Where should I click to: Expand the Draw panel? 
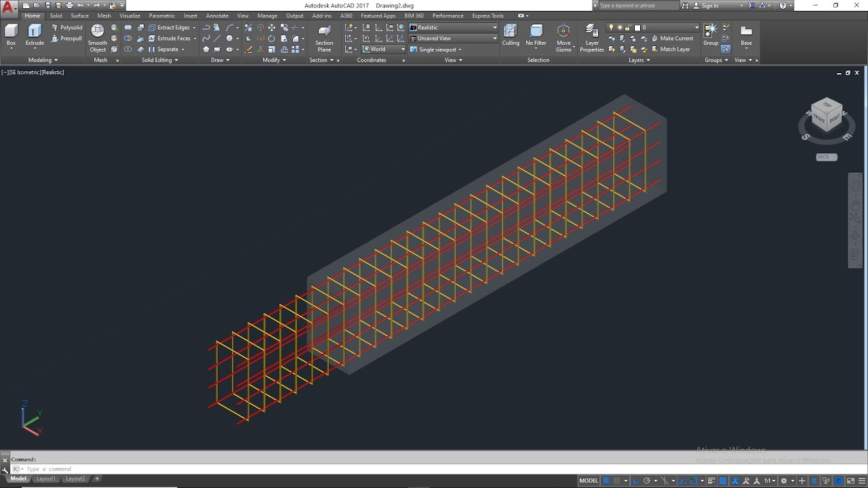(x=220, y=60)
